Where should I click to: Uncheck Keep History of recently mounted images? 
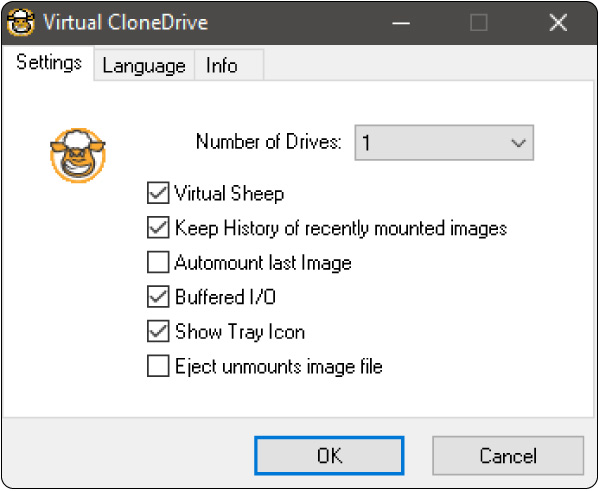point(158,228)
